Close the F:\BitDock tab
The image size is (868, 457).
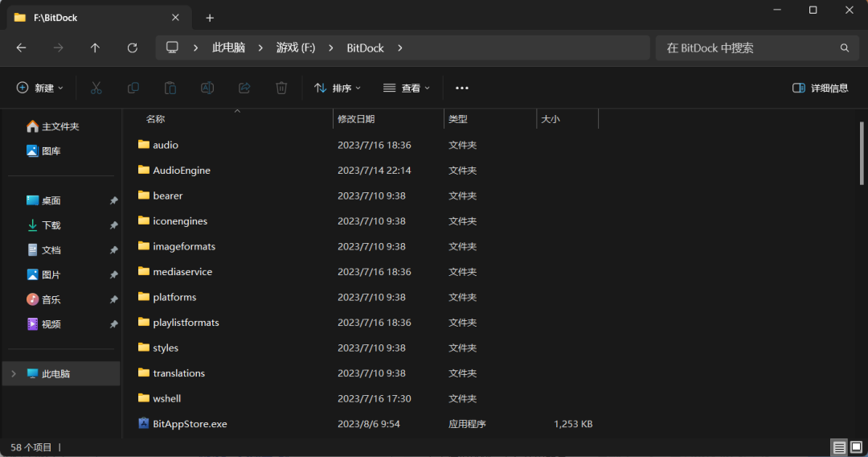[175, 18]
